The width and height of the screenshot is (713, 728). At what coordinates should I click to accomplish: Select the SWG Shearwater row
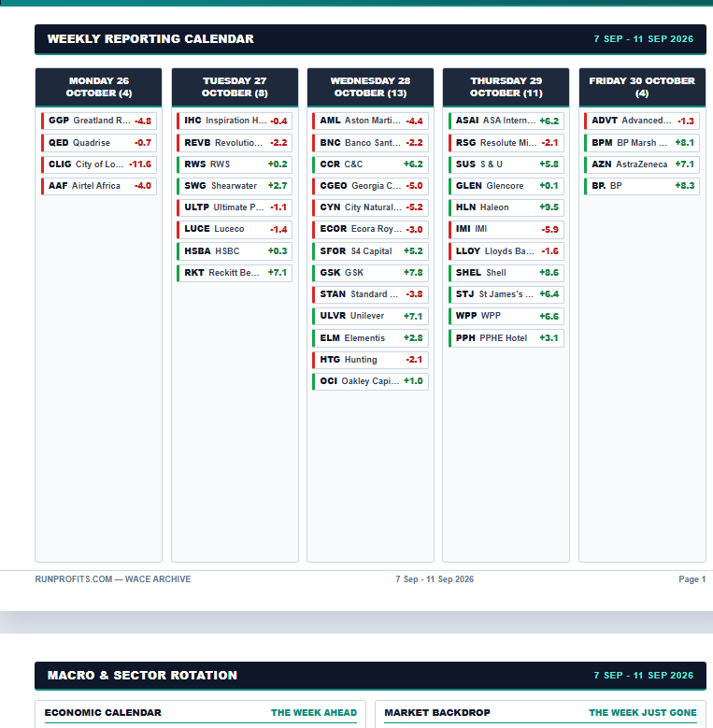pyautogui.click(x=235, y=186)
